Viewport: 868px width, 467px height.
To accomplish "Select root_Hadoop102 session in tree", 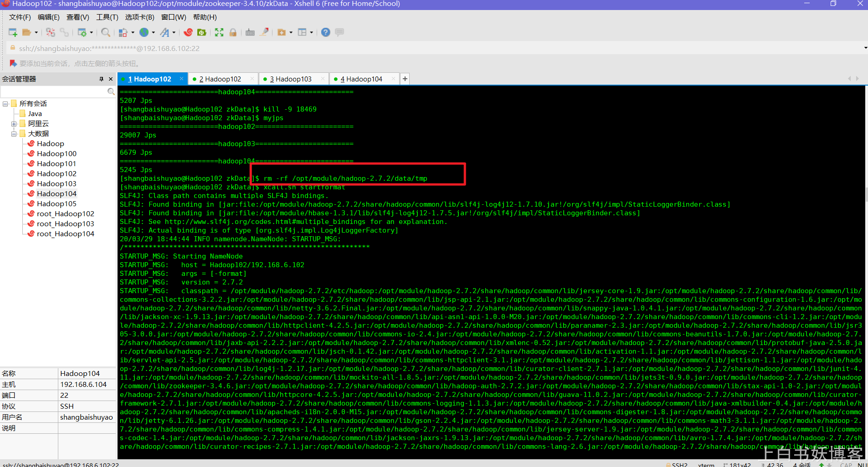I will click(x=61, y=214).
